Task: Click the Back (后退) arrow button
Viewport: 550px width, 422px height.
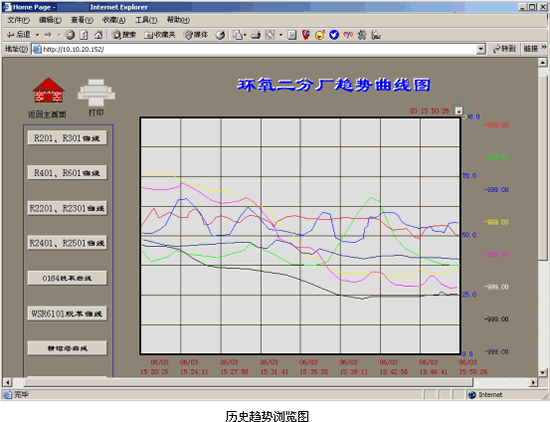Action: click(19, 35)
